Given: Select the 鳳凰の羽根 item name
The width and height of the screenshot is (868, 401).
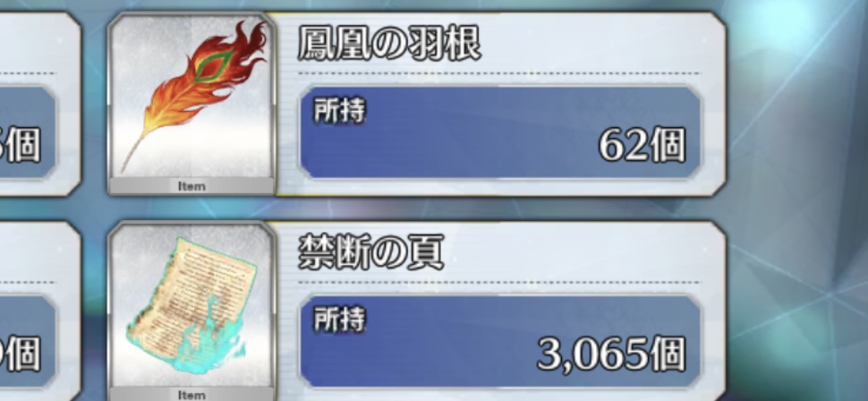Looking at the screenshot, I should [x=389, y=43].
